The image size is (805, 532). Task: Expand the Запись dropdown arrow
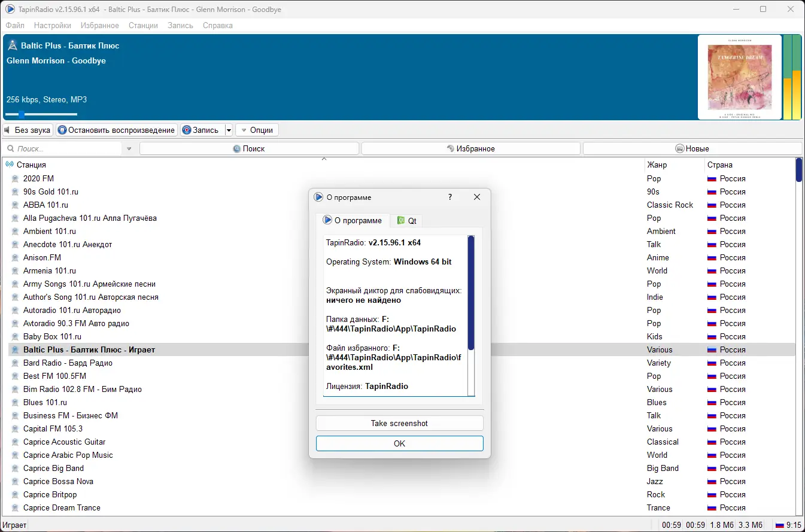click(x=229, y=130)
